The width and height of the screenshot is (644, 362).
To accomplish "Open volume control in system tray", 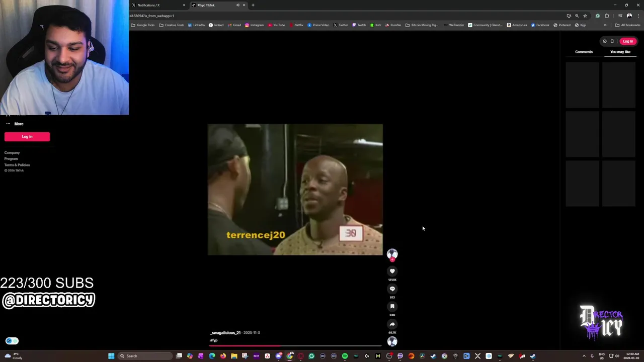I will point(617,356).
